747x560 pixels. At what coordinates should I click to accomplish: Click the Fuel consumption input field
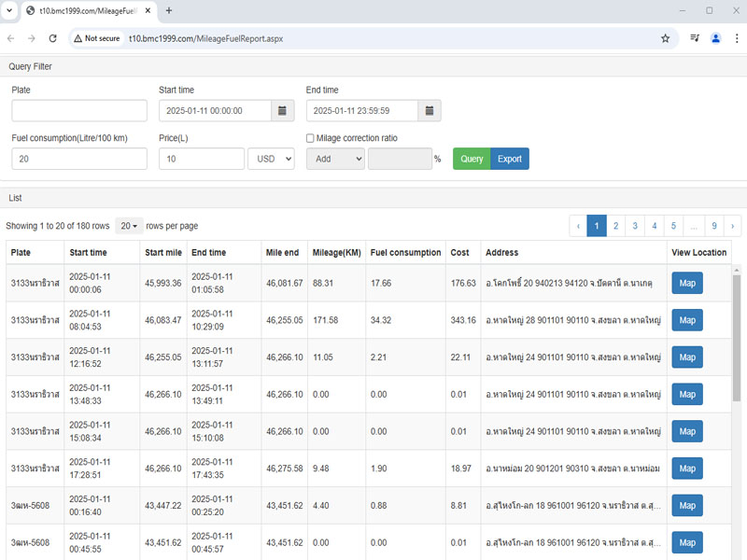(x=79, y=159)
